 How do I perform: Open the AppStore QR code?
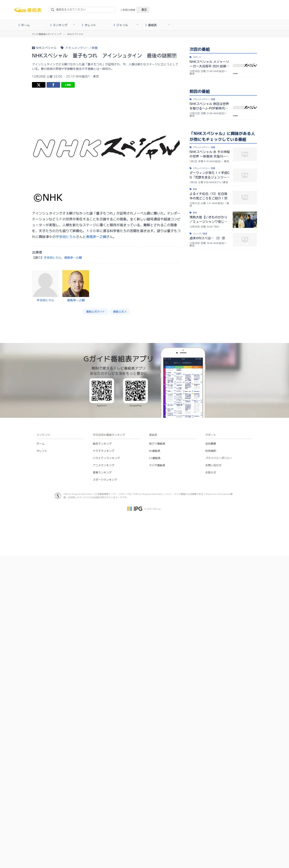coord(102,391)
